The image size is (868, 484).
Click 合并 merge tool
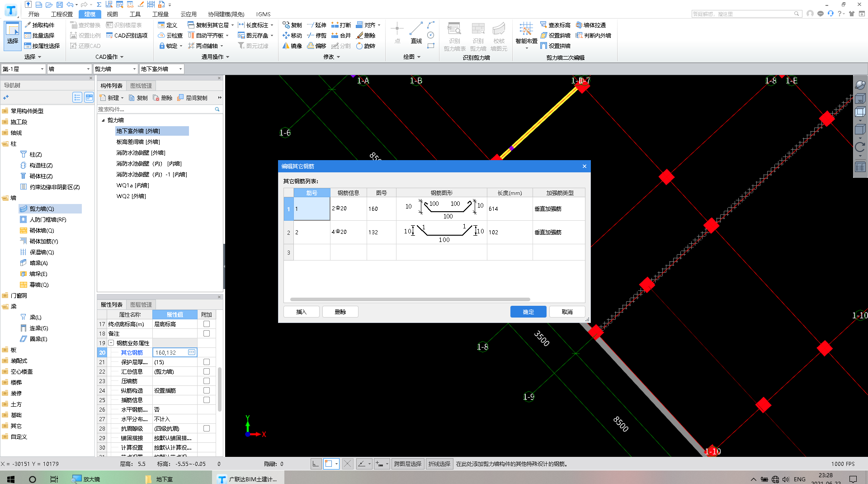pyautogui.click(x=341, y=35)
